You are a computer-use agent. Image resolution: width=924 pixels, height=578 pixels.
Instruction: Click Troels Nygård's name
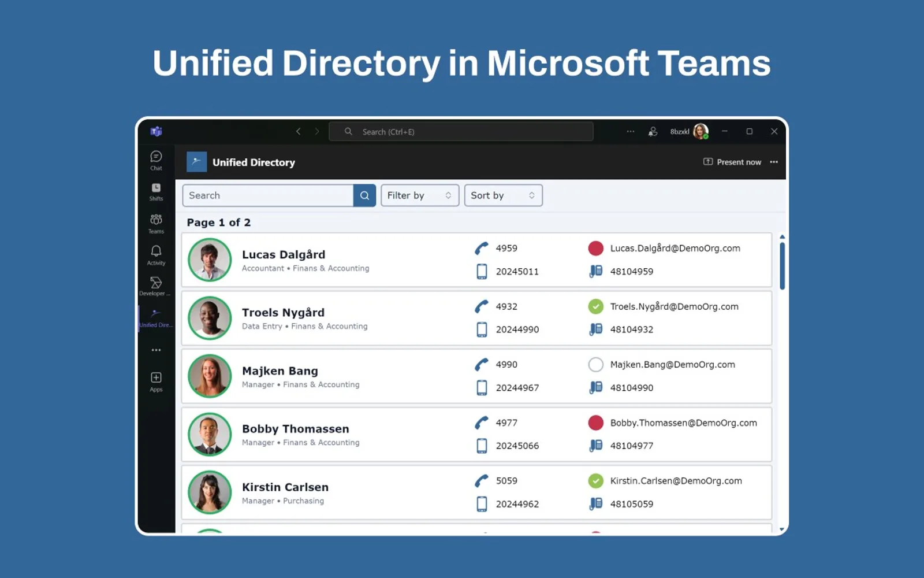coord(283,313)
